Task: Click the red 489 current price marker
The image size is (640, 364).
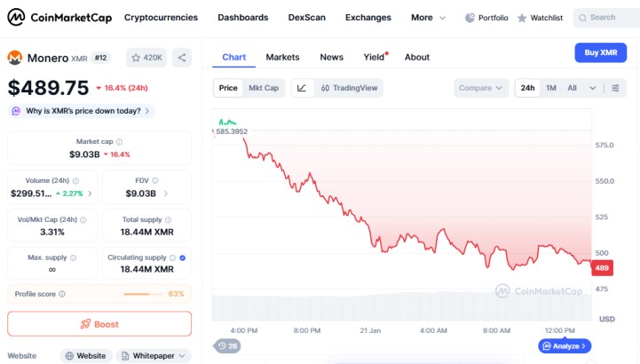Action: point(602,268)
